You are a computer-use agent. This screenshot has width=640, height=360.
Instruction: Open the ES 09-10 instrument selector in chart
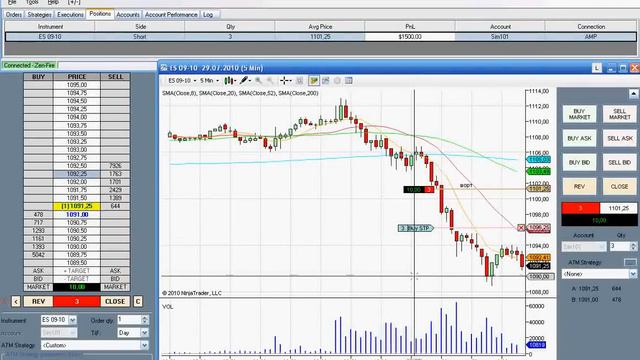[x=182, y=81]
